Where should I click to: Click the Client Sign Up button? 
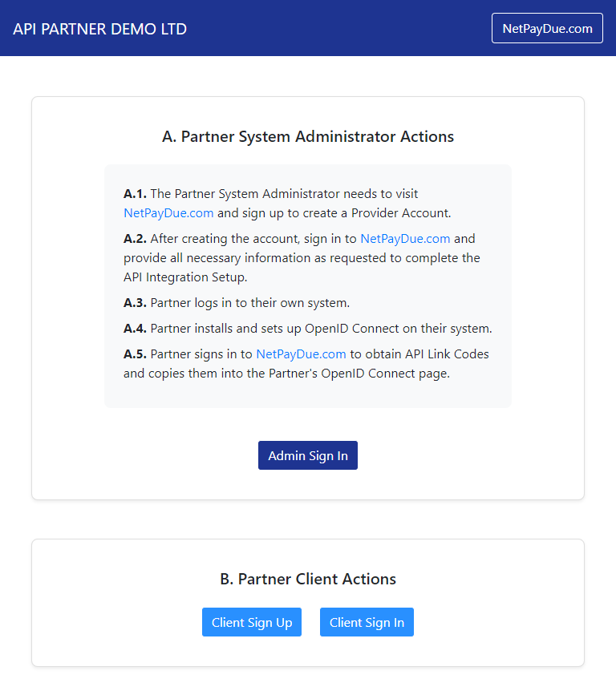(252, 623)
